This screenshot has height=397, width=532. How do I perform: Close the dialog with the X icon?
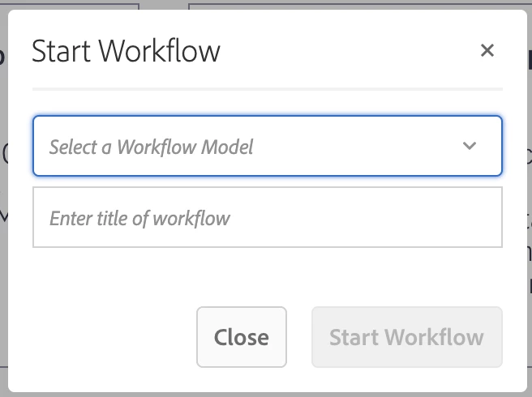tap(487, 51)
